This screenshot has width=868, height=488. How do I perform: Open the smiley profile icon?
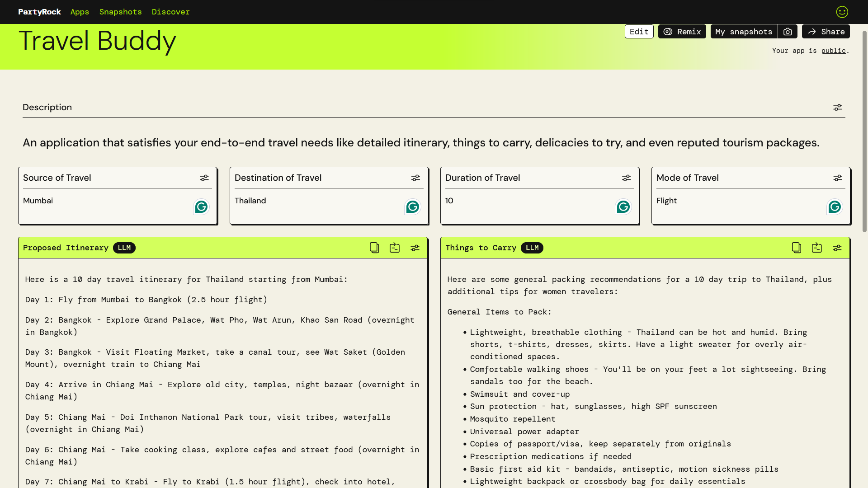click(842, 12)
